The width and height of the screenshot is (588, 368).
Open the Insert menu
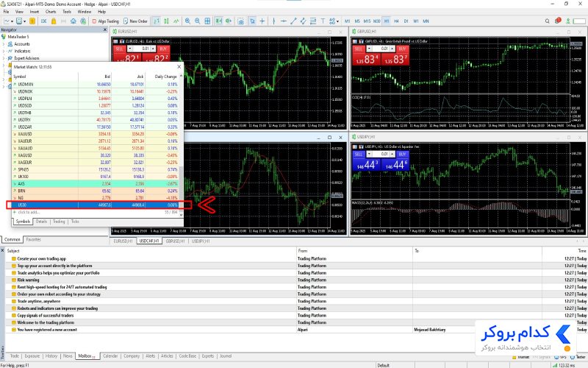[34, 12]
